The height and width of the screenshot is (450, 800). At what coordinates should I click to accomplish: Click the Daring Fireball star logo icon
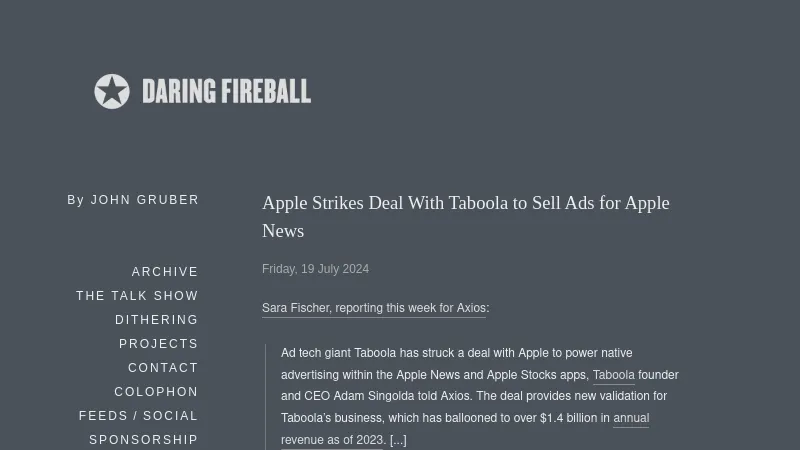[112, 91]
